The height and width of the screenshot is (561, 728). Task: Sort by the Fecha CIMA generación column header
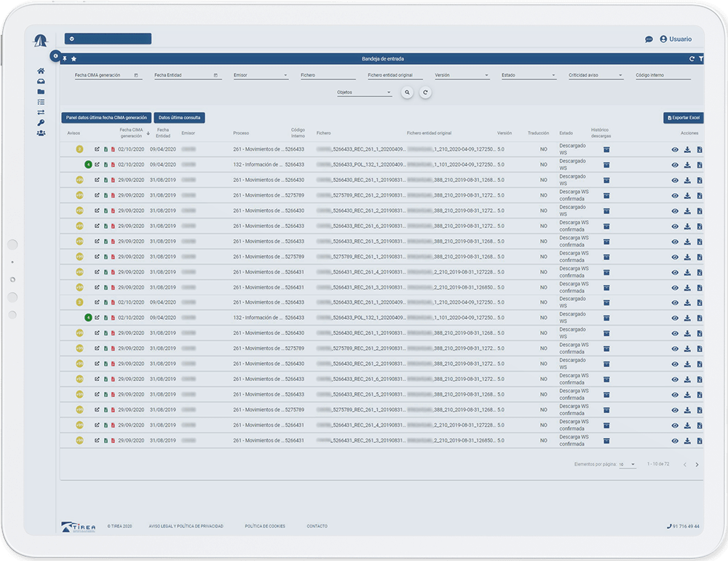[132, 133]
